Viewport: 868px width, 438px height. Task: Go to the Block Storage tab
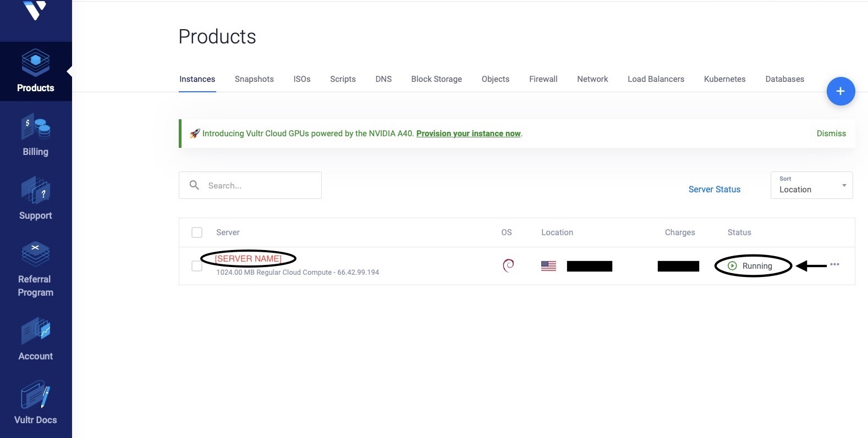click(437, 79)
